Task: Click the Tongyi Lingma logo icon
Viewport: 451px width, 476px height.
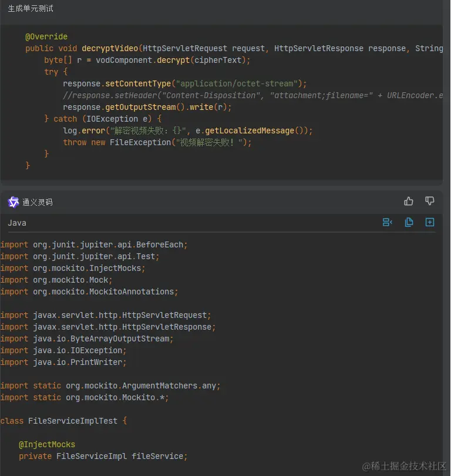Action: 13,202
